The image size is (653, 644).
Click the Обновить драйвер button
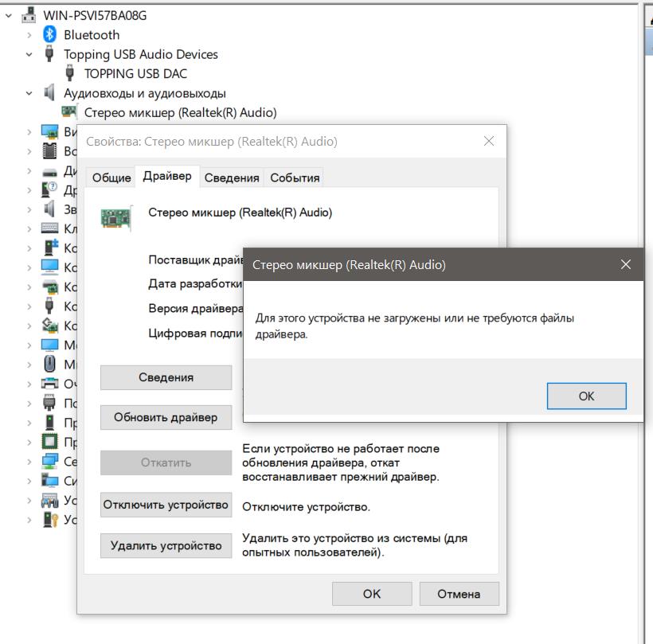click(x=166, y=417)
